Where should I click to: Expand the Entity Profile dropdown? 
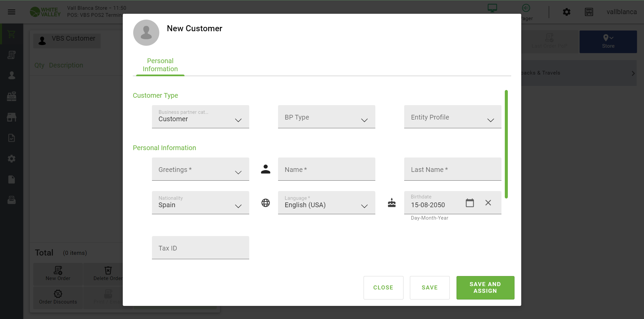(452, 117)
